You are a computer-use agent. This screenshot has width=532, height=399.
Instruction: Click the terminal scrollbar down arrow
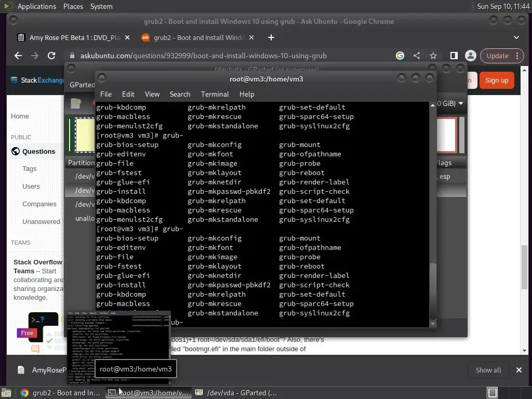click(x=433, y=324)
